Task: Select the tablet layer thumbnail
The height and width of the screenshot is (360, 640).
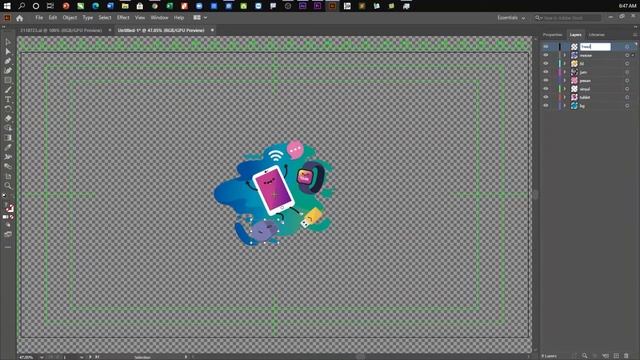Action: coord(574,97)
